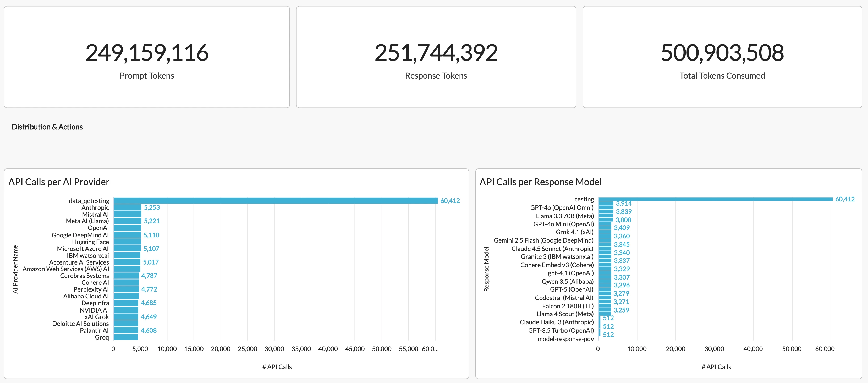Click the Microsoft Azure AI bar
The height and width of the screenshot is (383, 868).
pyautogui.click(x=127, y=249)
